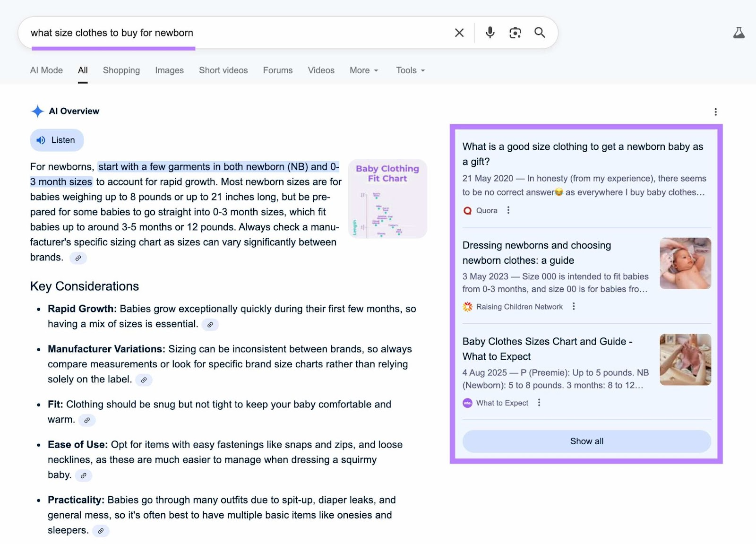Image resolution: width=756 pixels, height=544 pixels.
Task: Activate voice search with the microphone icon
Action: click(490, 33)
